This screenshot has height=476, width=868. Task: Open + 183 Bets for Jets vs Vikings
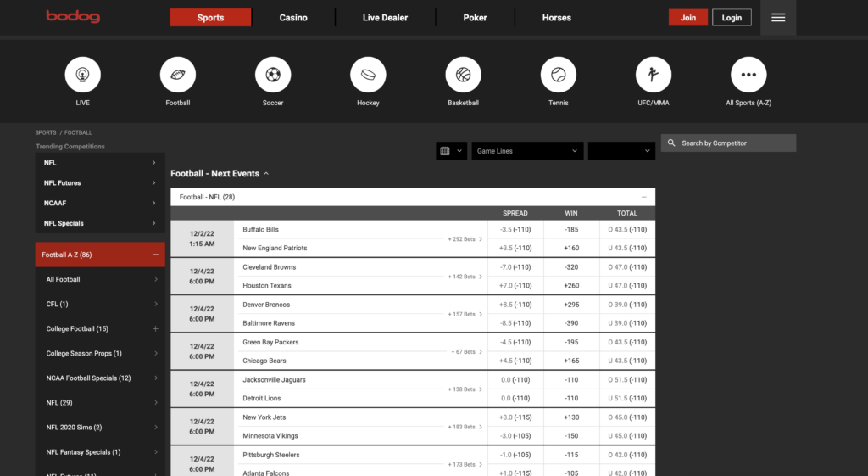[465, 427]
